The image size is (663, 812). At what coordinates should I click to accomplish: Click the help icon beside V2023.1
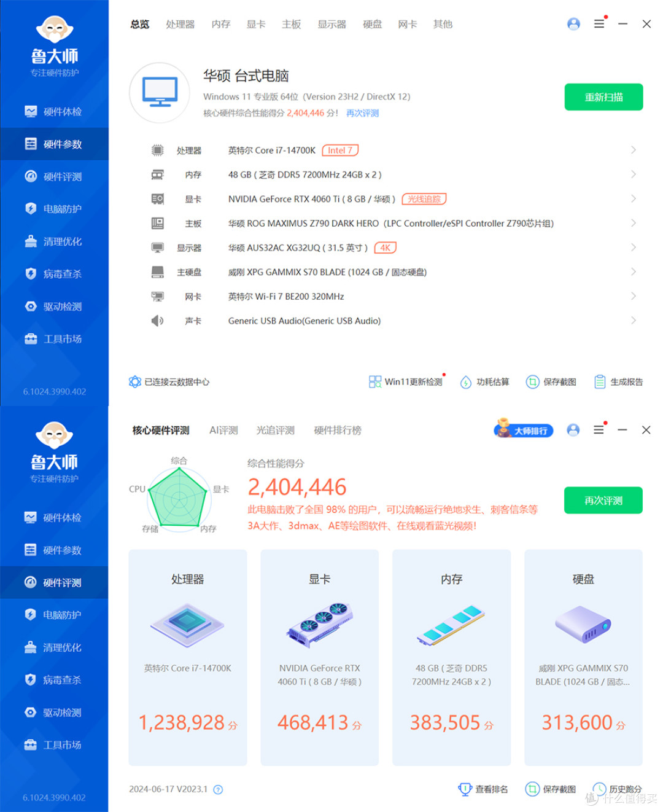[218, 790]
